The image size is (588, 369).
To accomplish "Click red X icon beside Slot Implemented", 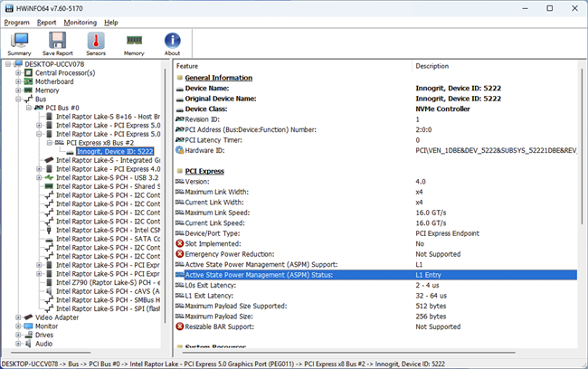I will tap(180, 244).
